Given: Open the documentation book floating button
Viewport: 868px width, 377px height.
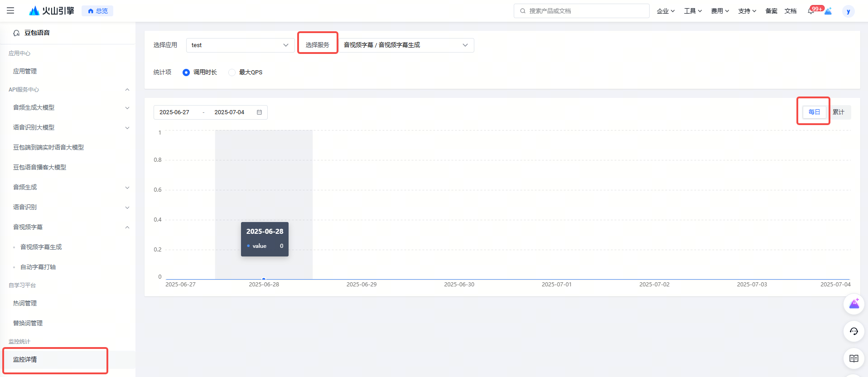Looking at the screenshot, I should pyautogui.click(x=854, y=358).
